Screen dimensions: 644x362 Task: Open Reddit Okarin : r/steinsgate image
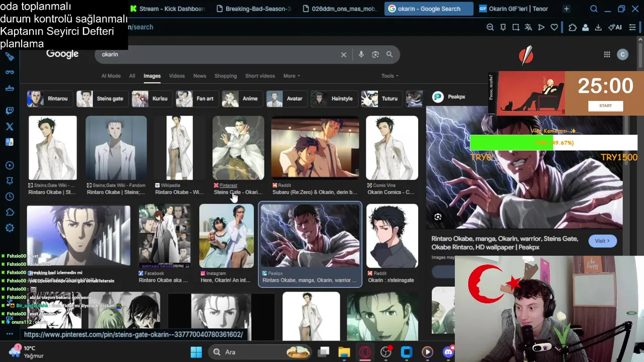(392, 244)
